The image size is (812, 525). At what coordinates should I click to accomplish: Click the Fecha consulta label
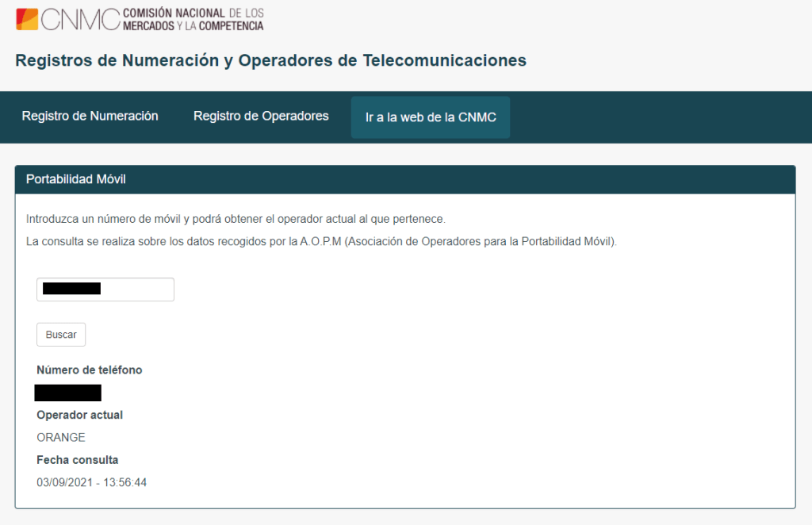point(77,460)
